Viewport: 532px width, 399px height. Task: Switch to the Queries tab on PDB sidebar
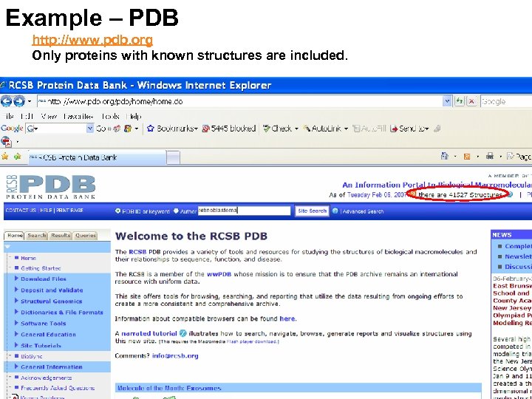click(86, 236)
